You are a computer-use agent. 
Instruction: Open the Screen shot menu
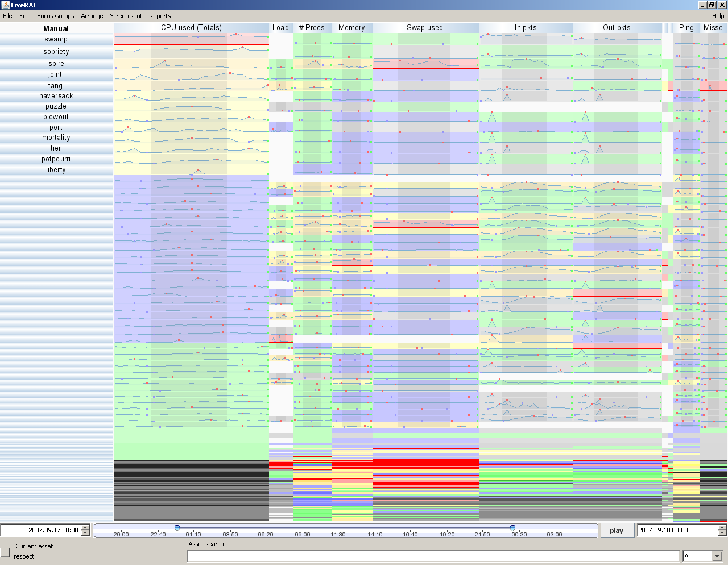[x=126, y=16]
